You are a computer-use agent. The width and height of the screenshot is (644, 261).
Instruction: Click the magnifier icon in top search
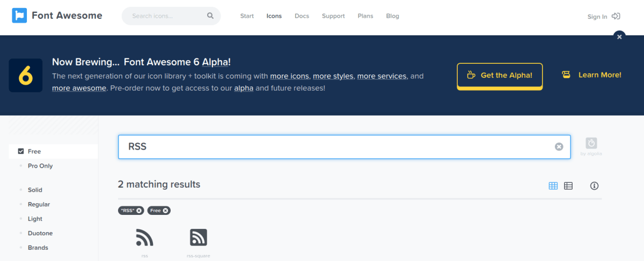click(x=210, y=16)
